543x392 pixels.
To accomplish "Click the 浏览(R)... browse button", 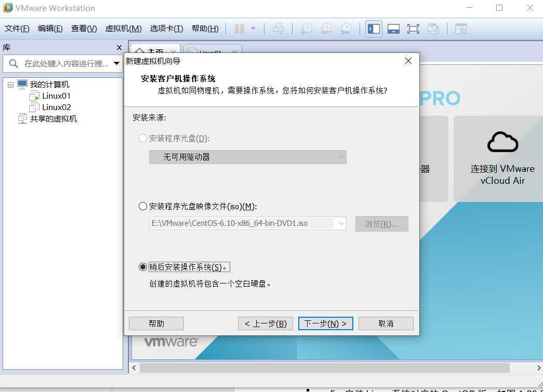I will 381,224.
